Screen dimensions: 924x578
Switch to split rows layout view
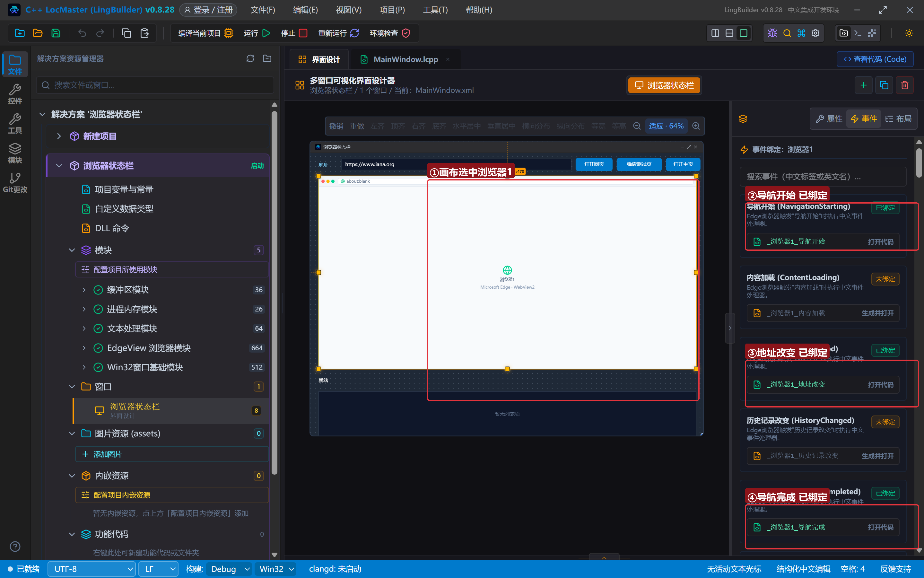(729, 33)
